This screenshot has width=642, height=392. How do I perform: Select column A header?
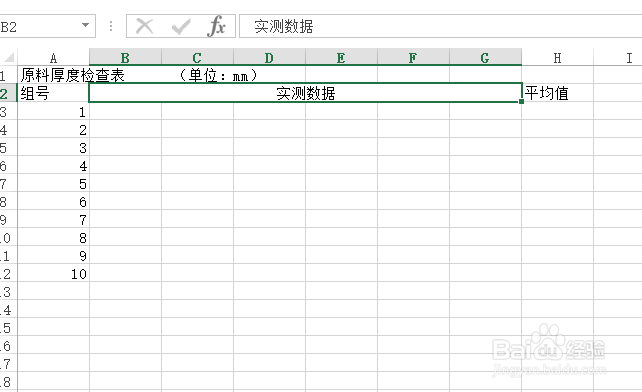pos(53,58)
